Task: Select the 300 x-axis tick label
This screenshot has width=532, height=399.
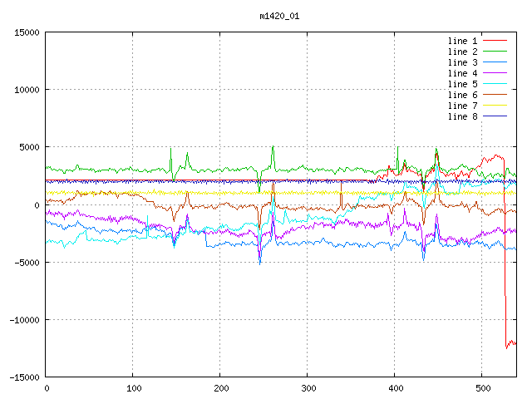Action: pos(308,387)
